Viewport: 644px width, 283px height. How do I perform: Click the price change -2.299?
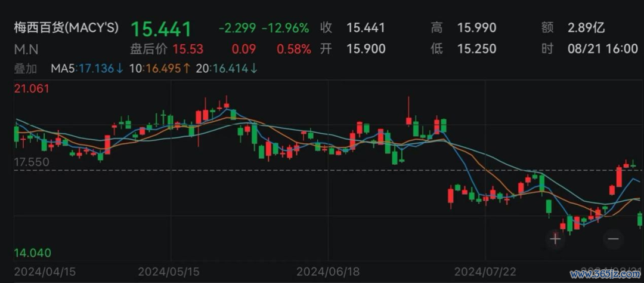coord(237,28)
